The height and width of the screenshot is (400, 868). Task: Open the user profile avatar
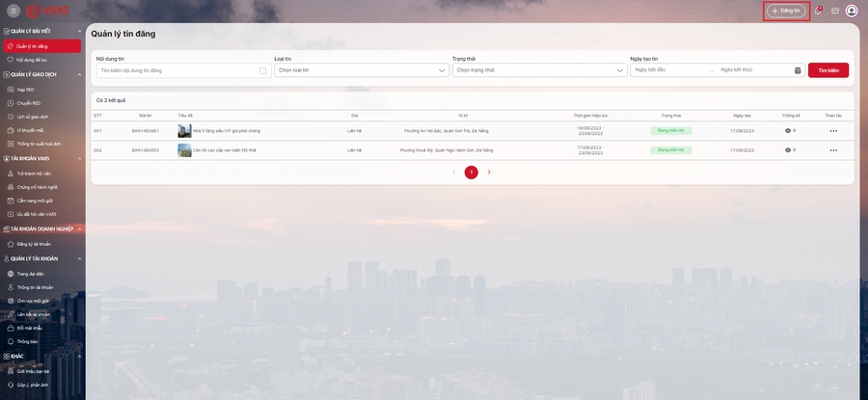pyautogui.click(x=852, y=11)
